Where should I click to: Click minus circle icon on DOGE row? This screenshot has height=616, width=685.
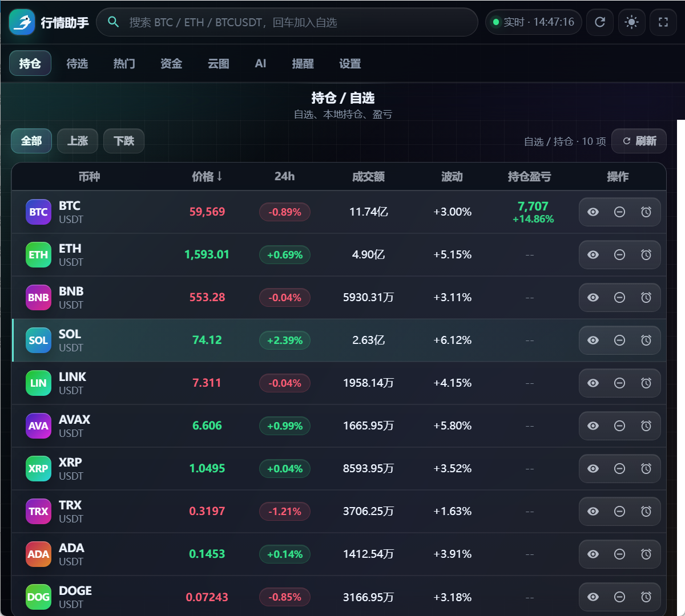point(619,597)
